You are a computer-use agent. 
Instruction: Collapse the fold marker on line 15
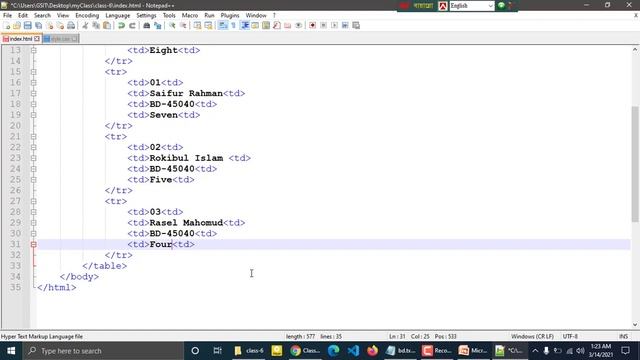tap(33, 72)
